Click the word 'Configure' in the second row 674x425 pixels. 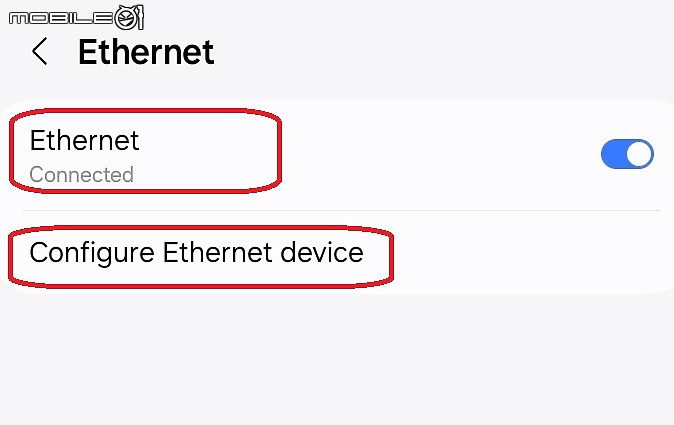click(92, 253)
